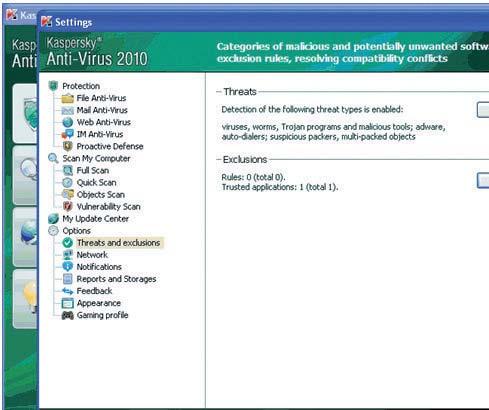Click the lightbulb button in background main window
Viewport: 489px width, 410px height.
coord(25,299)
